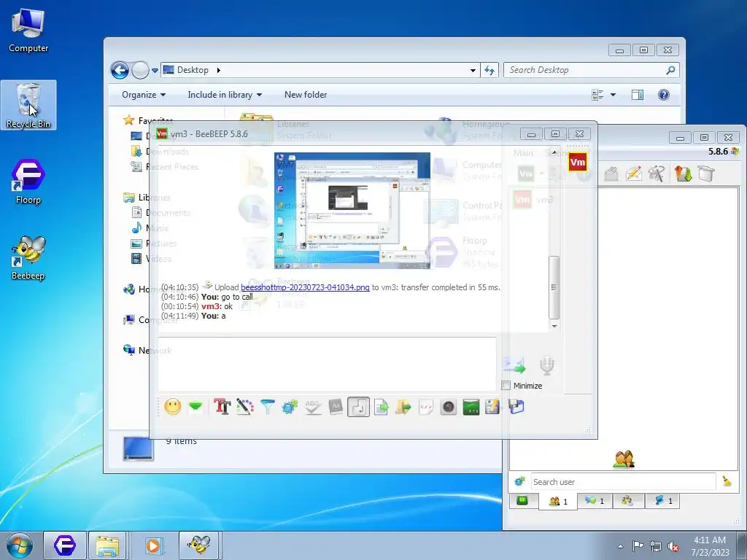747x560 pixels.
Task: Click the chat scrollbar down arrow
Action: [554, 326]
